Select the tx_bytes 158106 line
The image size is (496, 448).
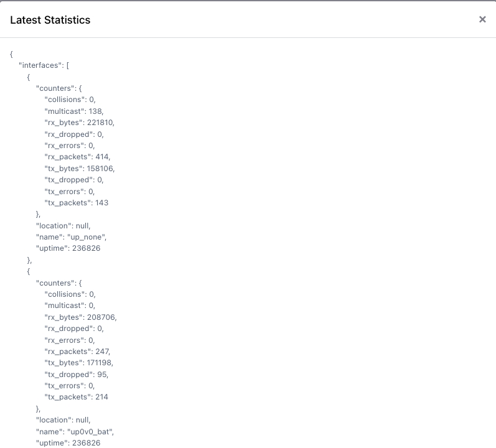[80, 168]
